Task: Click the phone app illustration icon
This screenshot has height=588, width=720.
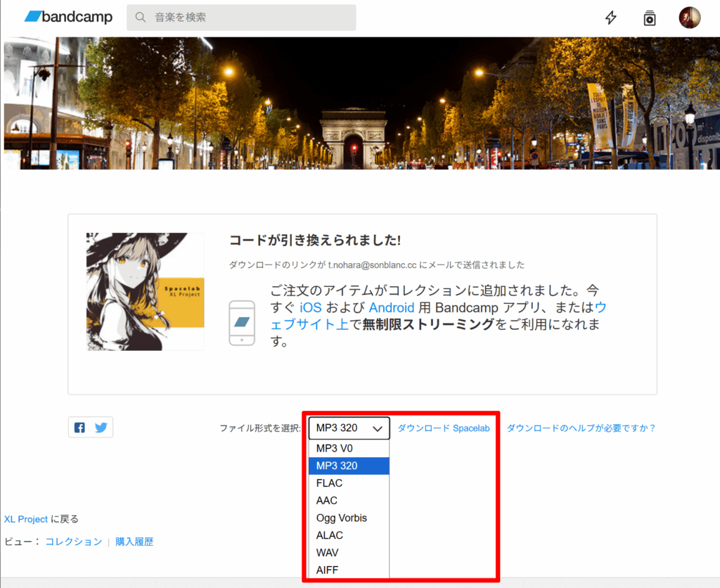Action: tap(242, 323)
